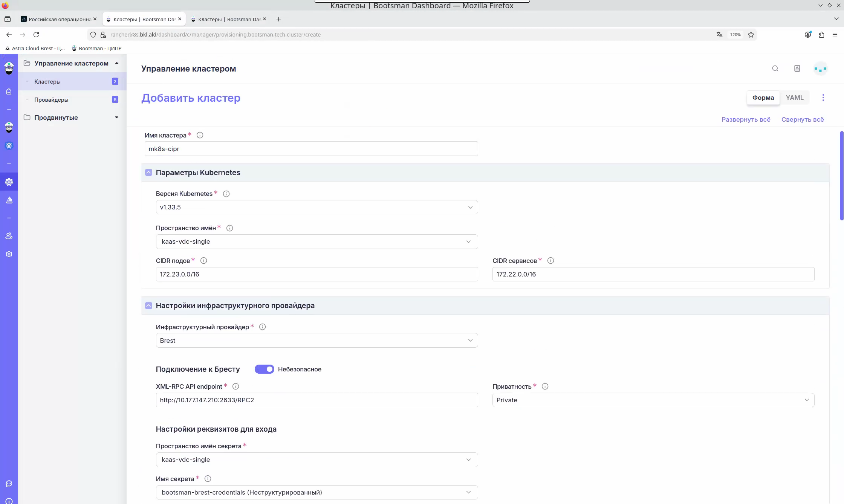The height and width of the screenshot is (504, 844).
Task: Click the Kubernetes helm wheel sidebar icon
Action: click(9, 146)
